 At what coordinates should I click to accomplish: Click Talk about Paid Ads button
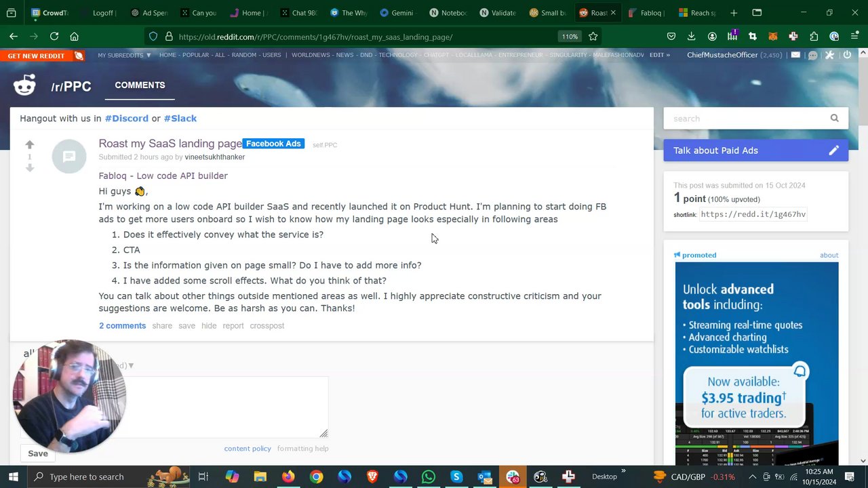tap(755, 150)
